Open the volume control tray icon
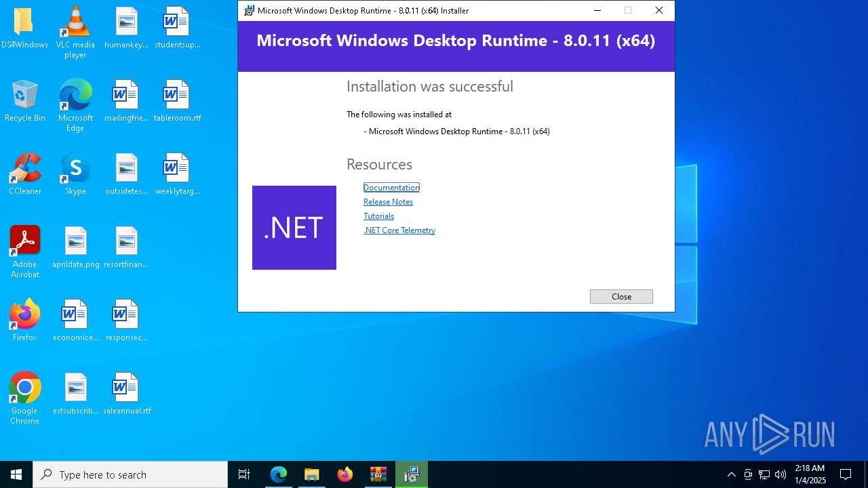The height and width of the screenshot is (488, 868). 781,474
